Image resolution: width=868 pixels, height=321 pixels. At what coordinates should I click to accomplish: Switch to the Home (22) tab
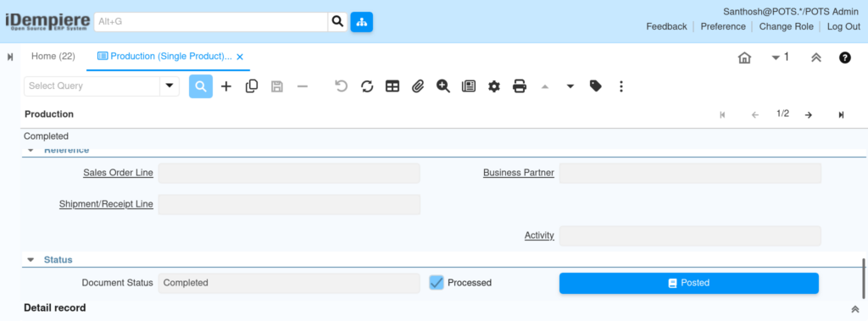pyautogui.click(x=53, y=57)
